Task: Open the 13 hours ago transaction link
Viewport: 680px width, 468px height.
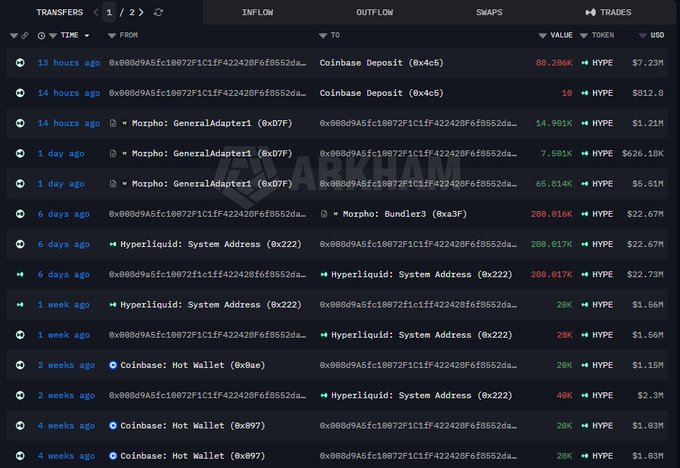Action: click(x=69, y=63)
